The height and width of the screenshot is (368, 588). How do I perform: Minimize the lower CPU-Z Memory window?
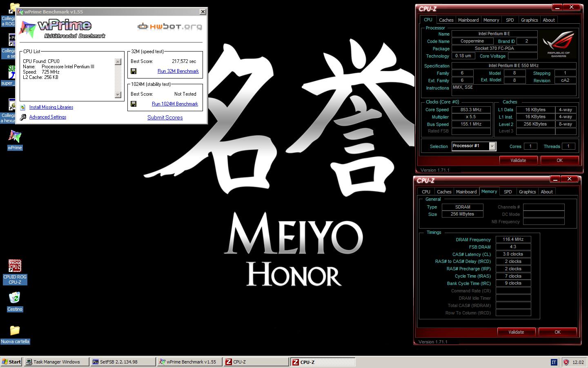tap(555, 179)
